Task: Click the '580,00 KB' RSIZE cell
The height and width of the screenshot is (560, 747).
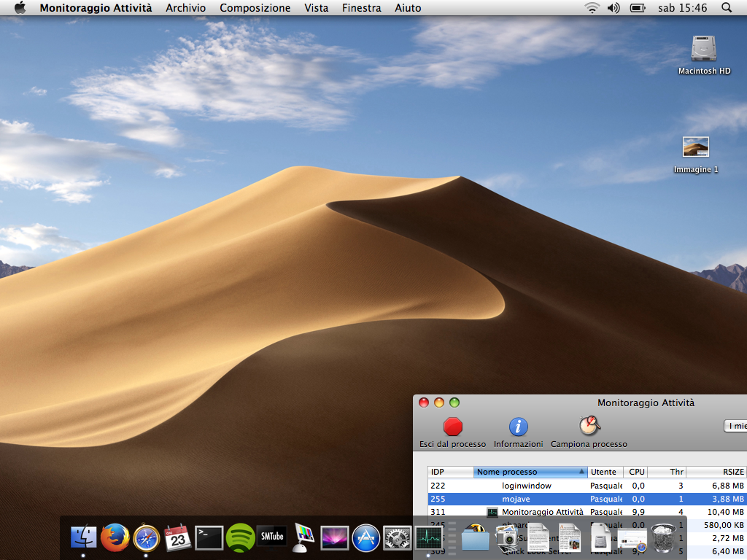Action: (x=724, y=525)
